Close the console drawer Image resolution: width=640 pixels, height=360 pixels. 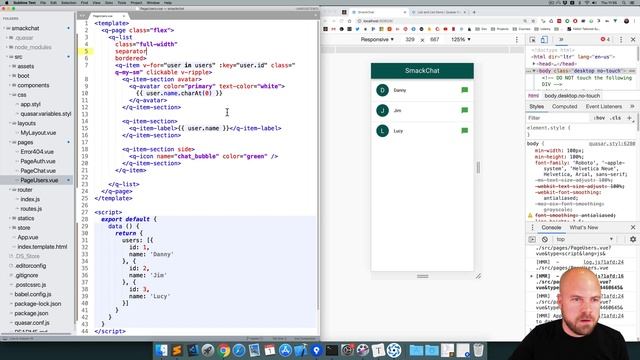633,227
